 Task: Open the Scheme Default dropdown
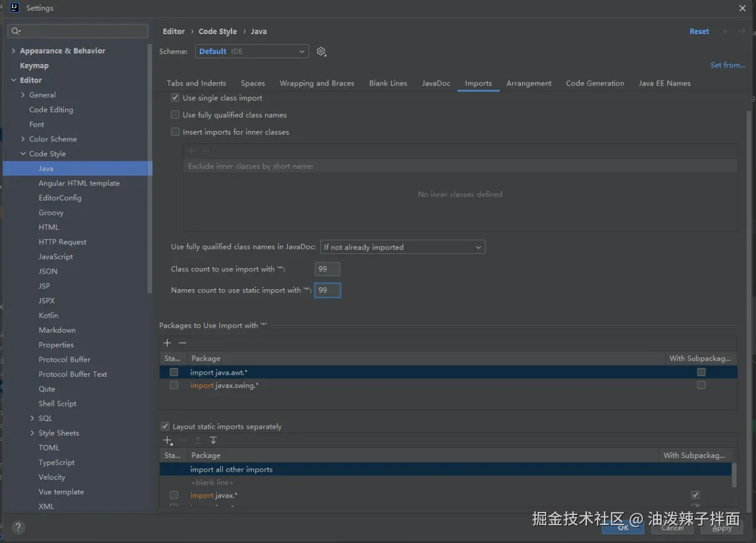pos(252,52)
